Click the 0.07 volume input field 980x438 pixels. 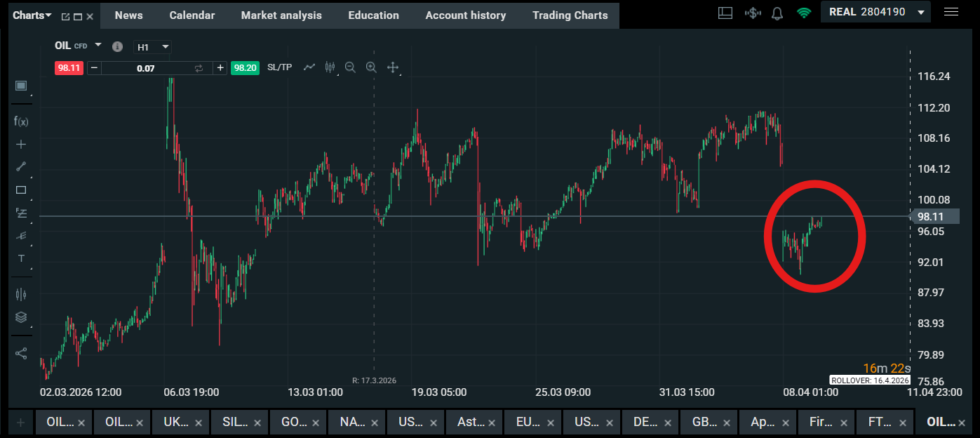click(146, 68)
